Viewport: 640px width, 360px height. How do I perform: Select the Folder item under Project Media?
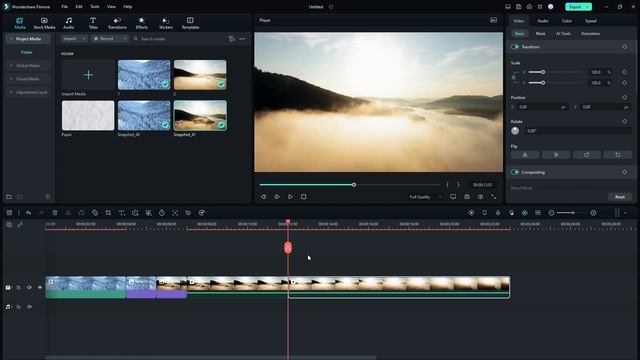(27, 52)
